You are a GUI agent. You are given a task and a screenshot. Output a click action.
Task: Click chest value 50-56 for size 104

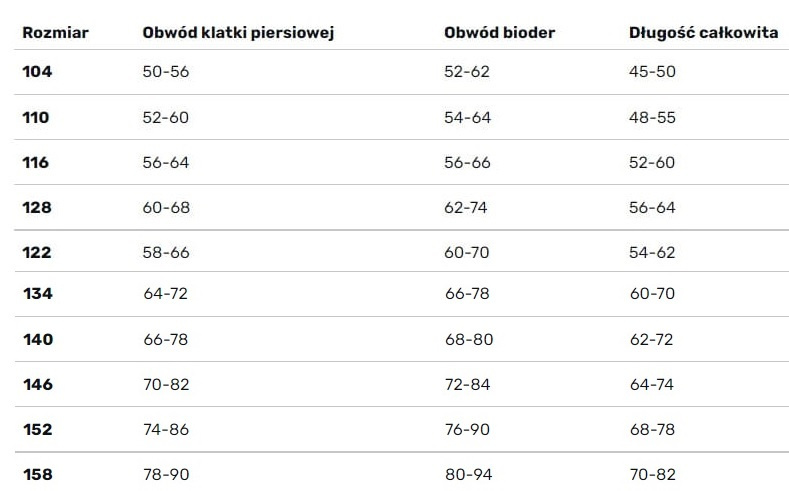click(x=166, y=72)
